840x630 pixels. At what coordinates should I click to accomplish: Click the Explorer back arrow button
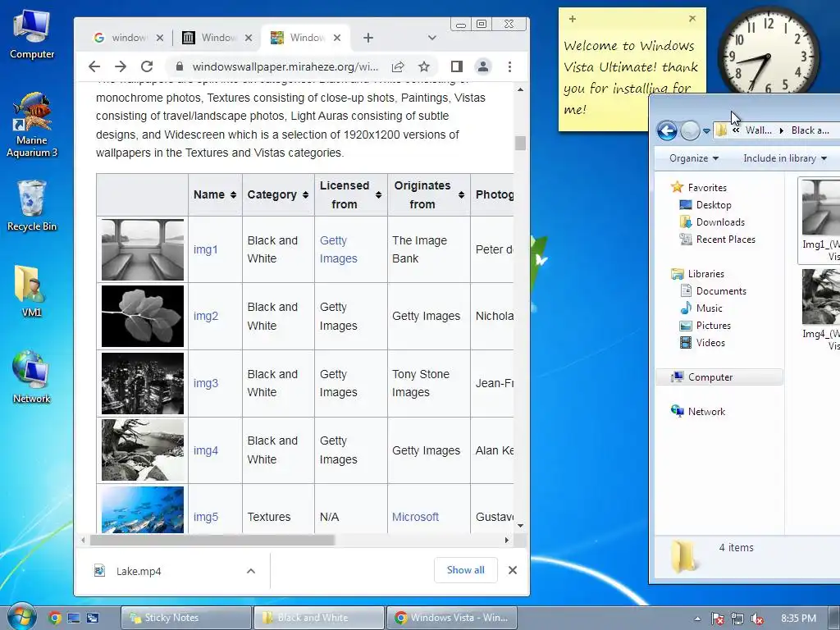tap(667, 130)
